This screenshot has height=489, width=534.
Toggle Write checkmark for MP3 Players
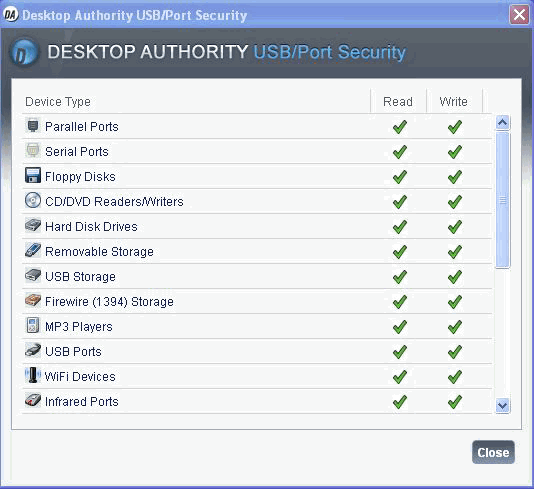point(455,327)
